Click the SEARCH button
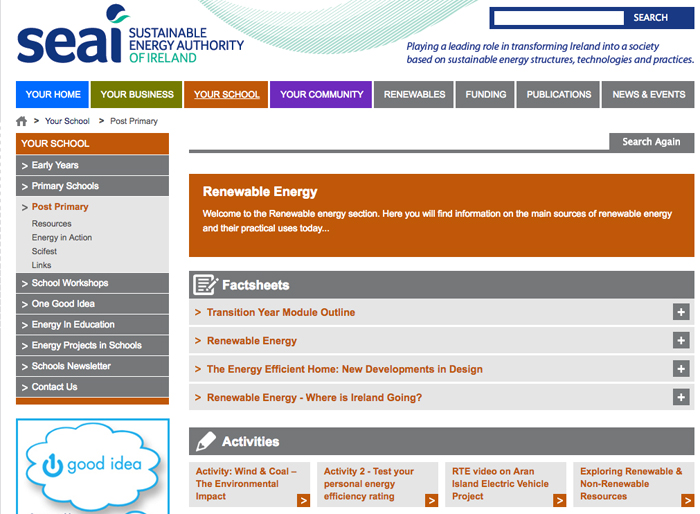 [x=650, y=18]
